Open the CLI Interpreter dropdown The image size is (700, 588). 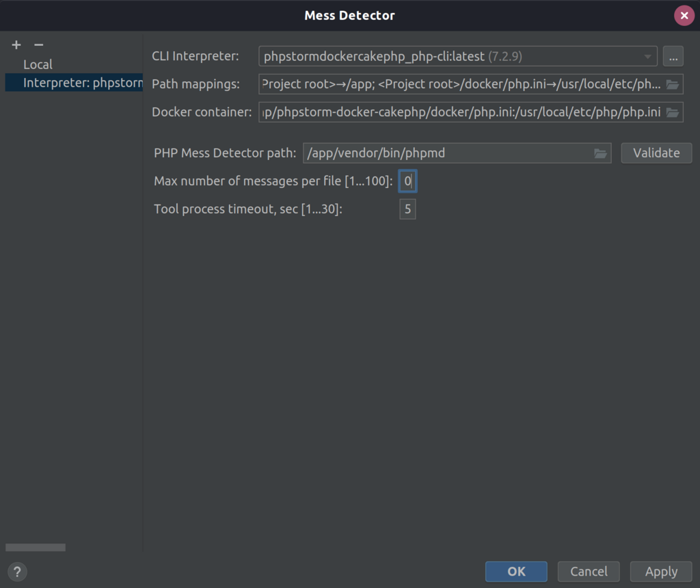click(457, 56)
